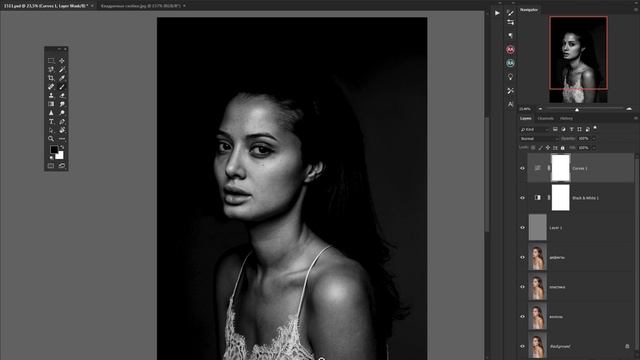This screenshot has height=360, width=640.
Task: Select the active psd document tab
Action: point(46,6)
